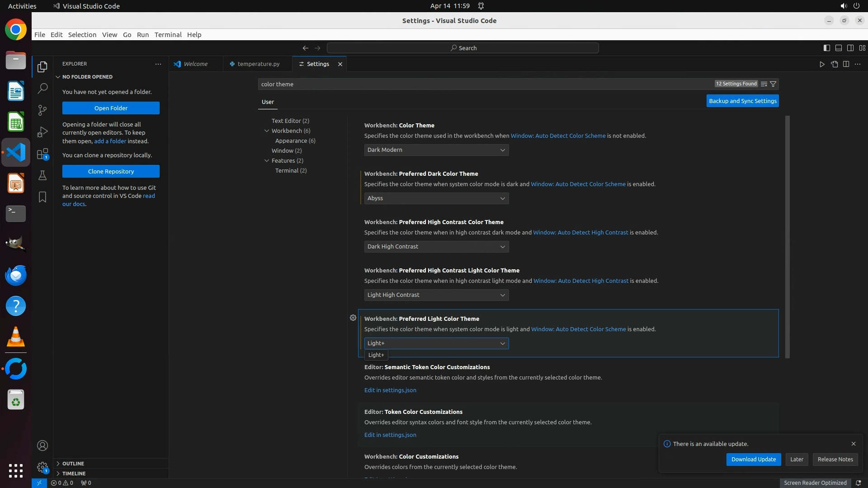Open the Abyss preferred dark theme dropdown
Viewport: 868px width, 488px height.
pyautogui.click(x=436, y=198)
